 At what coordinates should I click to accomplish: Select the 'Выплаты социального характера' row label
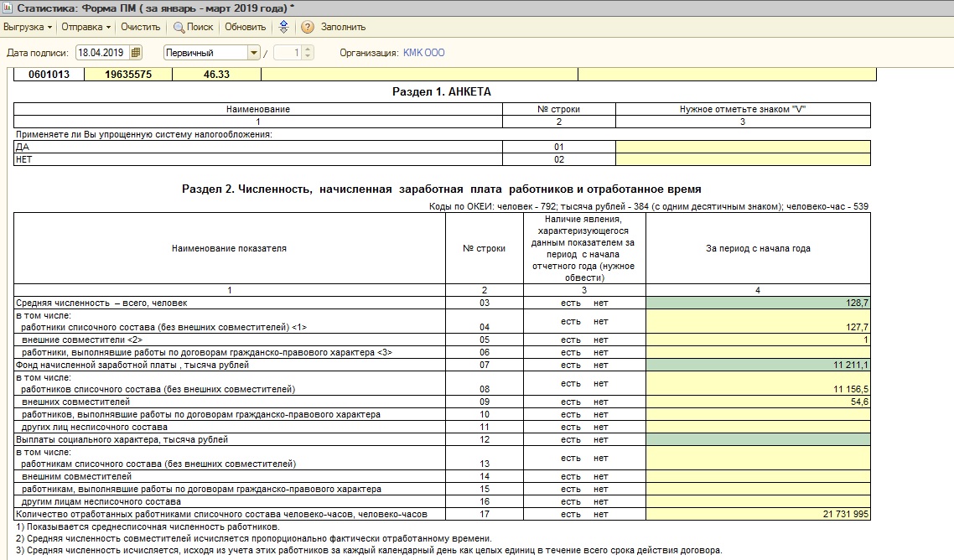tap(122, 439)
